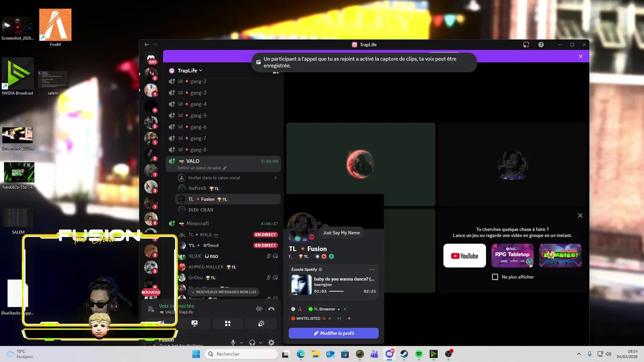Open Spotify from the taskbar
The image size is (644, 362).
419,354
